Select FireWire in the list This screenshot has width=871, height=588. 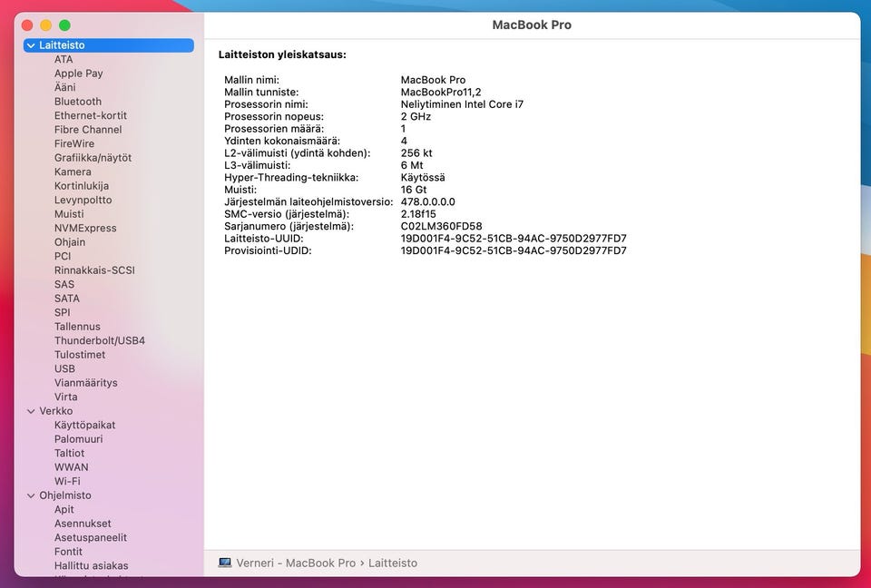tap(73, 143)
